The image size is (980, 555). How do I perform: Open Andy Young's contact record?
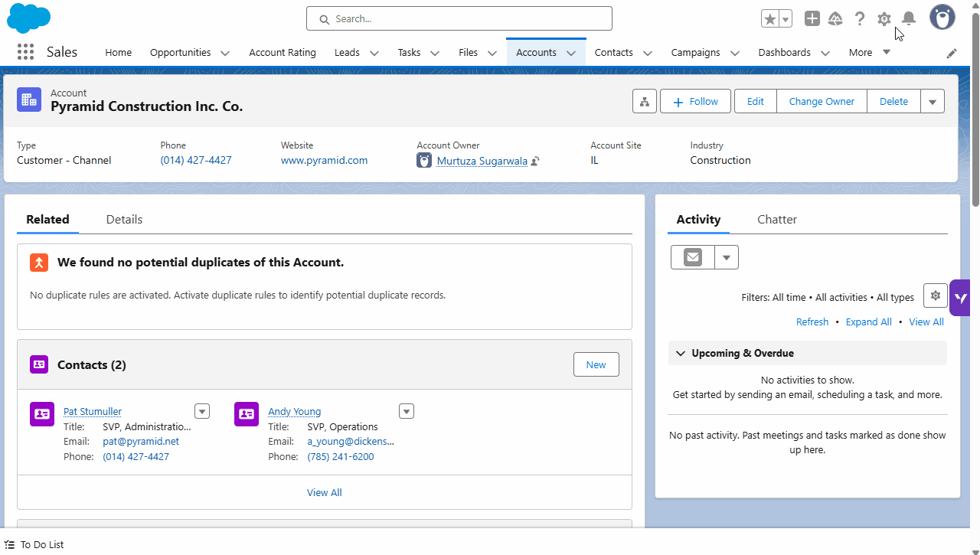(x=295, y=412)
